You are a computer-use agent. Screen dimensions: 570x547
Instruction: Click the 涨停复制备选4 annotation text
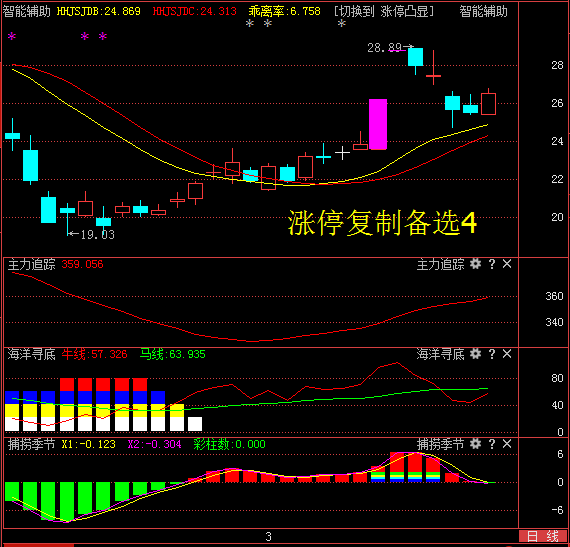click(382, 222)
